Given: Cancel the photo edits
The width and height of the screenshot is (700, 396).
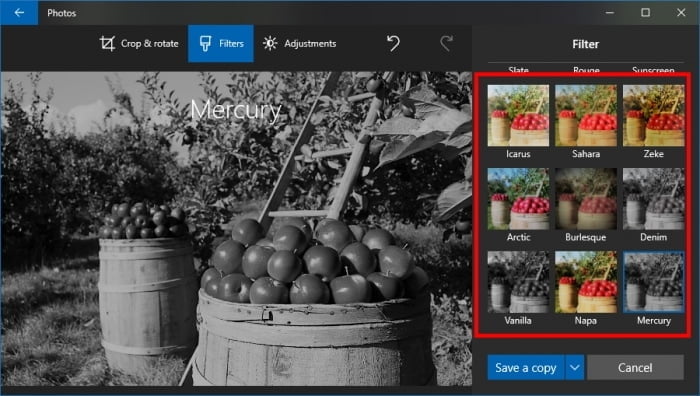Looking at the screenshot, I should [635, 367].
